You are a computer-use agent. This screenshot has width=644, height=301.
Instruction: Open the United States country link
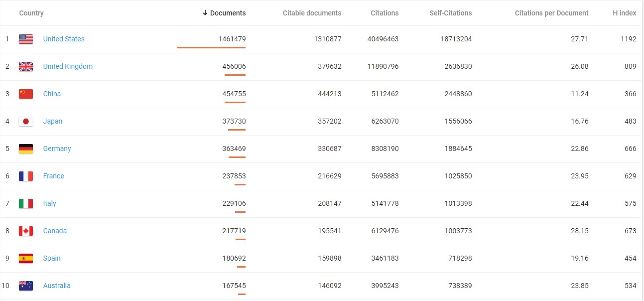tap(64, 39)
